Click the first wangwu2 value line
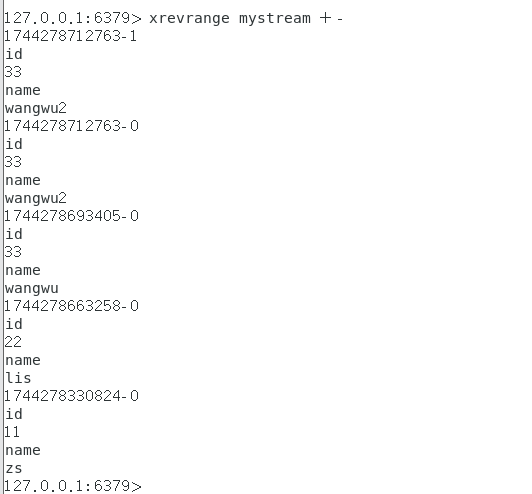 [36, 109]
